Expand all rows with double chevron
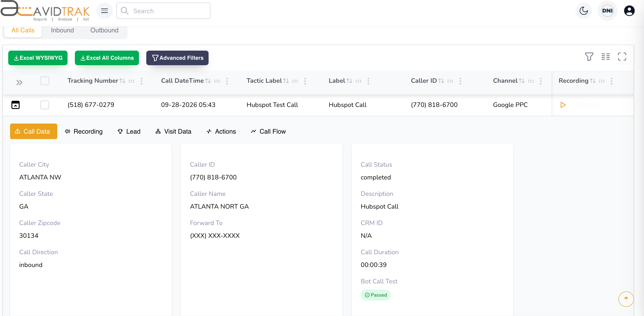Viewport: 644px width, 316px height. 19,83
